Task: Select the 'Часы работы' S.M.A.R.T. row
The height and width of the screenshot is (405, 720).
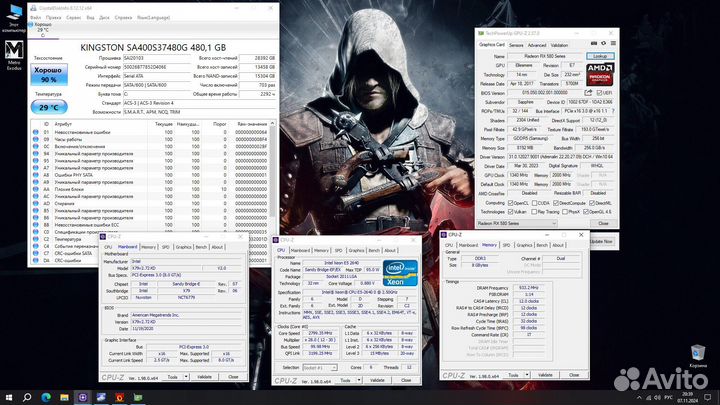Action: point(152,139)
